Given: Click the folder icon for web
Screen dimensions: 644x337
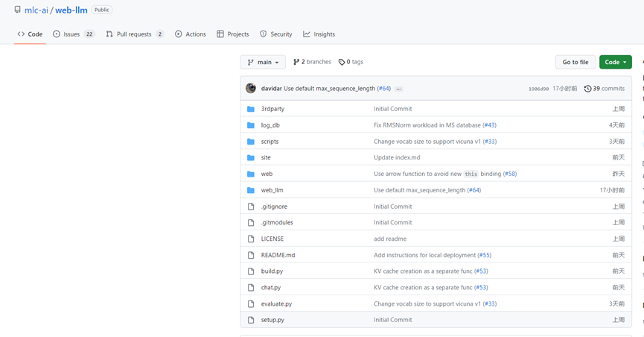Looking at the screenshot, I should tap(251, 174).
